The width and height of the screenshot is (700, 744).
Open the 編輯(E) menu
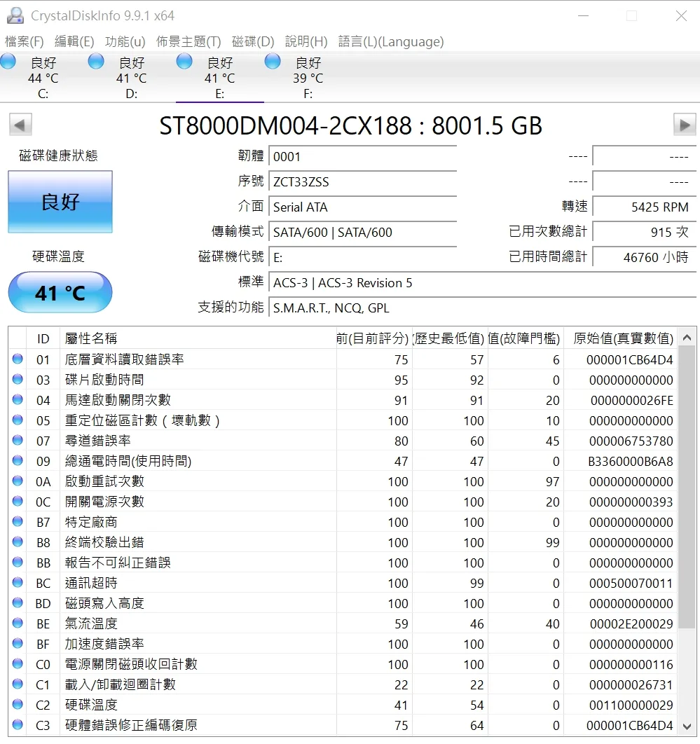[x=74, y=42]
